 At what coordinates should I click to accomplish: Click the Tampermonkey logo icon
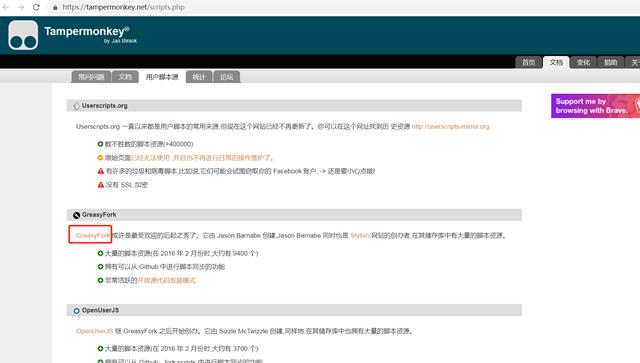[x=23, y=35]
